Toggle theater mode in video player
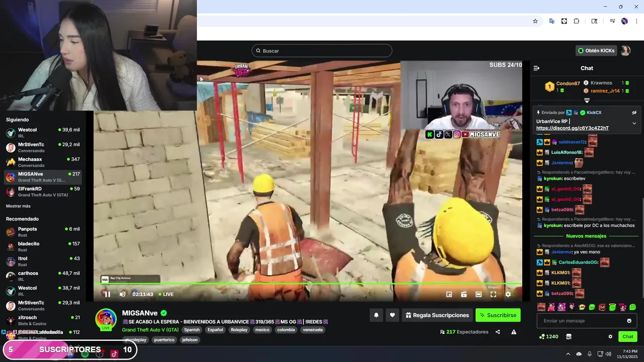Viewport: 644px width, 362px height. [478, 294]
